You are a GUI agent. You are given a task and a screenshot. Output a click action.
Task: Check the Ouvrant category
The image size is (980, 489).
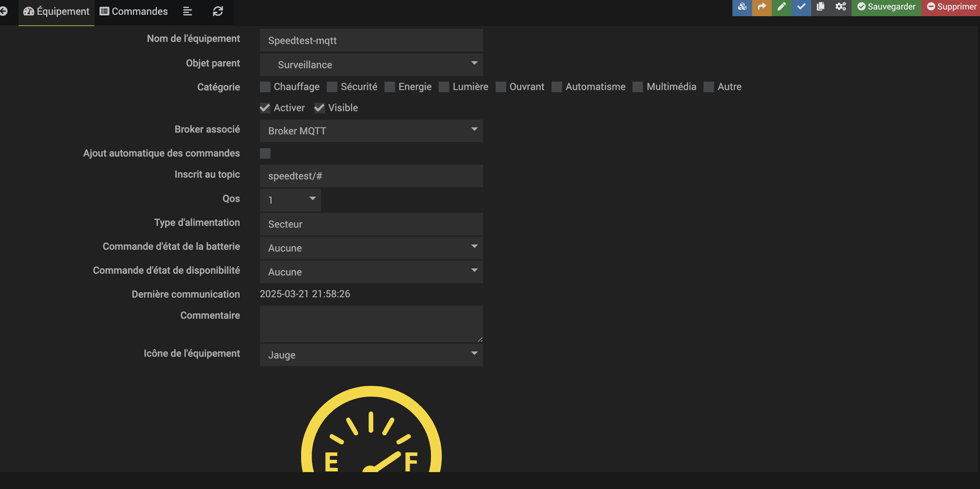click(x=501, y=87)
